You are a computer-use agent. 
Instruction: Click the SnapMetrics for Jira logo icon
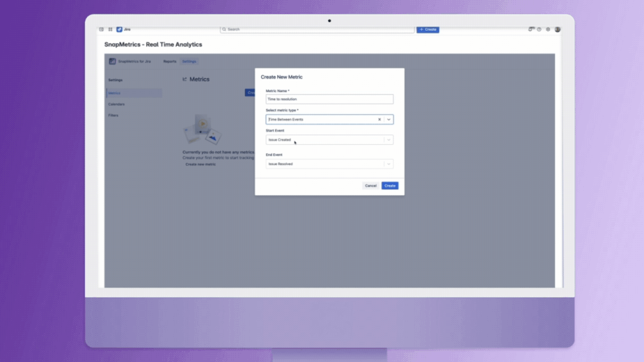(112, 61)
